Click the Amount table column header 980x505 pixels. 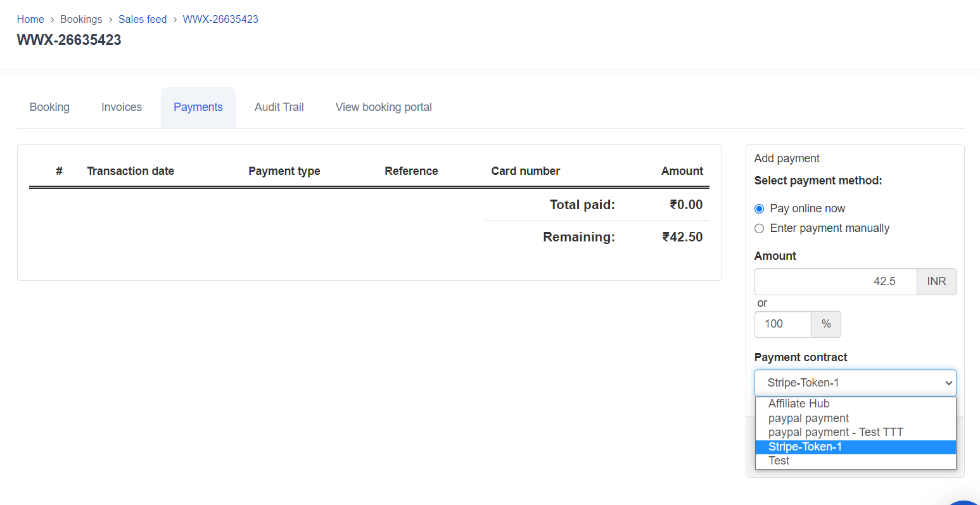click(x=682, y=171)
